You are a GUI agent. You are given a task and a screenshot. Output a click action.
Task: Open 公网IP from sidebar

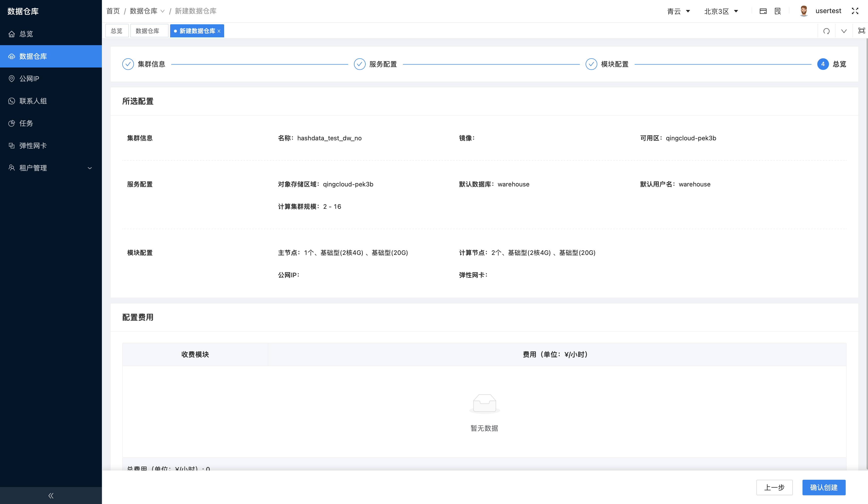pos(29,79)
